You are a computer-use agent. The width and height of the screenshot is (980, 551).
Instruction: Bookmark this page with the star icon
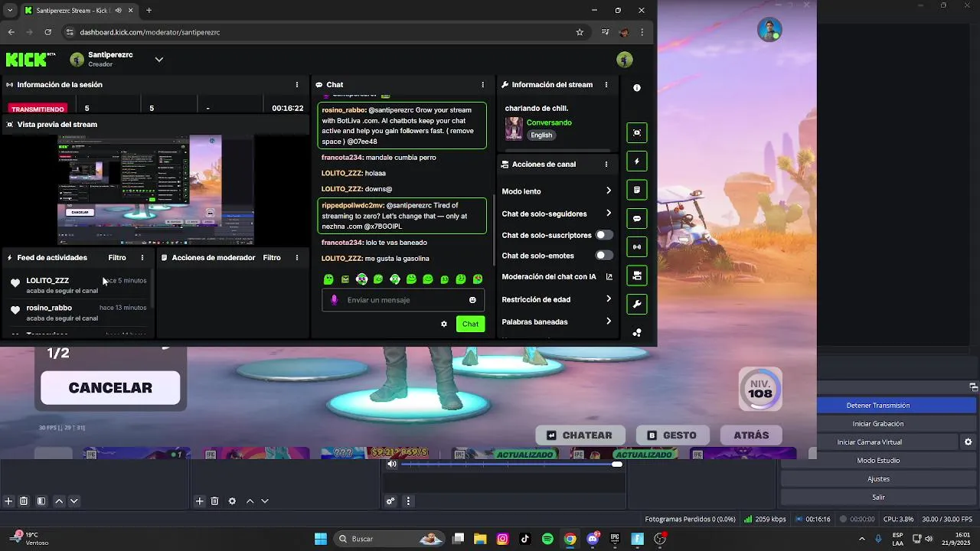click(x=580, y=32)
